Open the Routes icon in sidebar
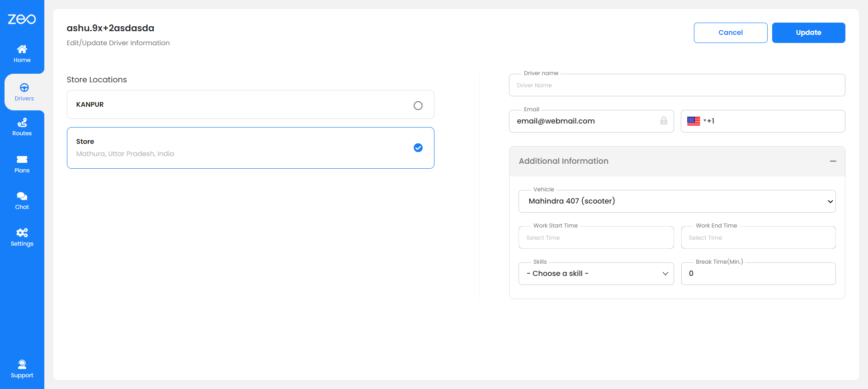 [x=22, y=123]
